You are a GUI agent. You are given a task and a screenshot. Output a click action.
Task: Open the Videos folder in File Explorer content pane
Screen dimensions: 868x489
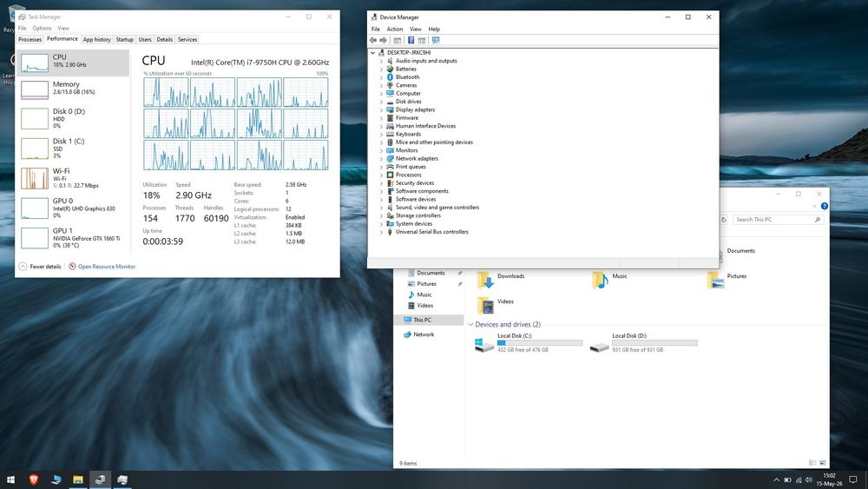coord(485,305)
